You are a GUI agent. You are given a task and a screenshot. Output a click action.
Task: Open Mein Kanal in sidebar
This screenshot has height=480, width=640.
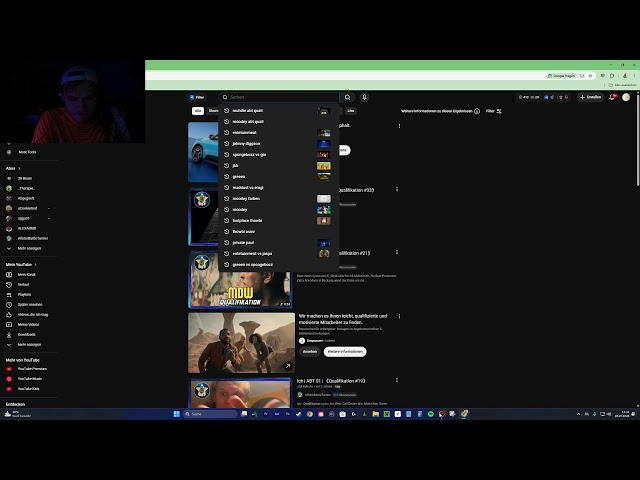pos(27,275)
